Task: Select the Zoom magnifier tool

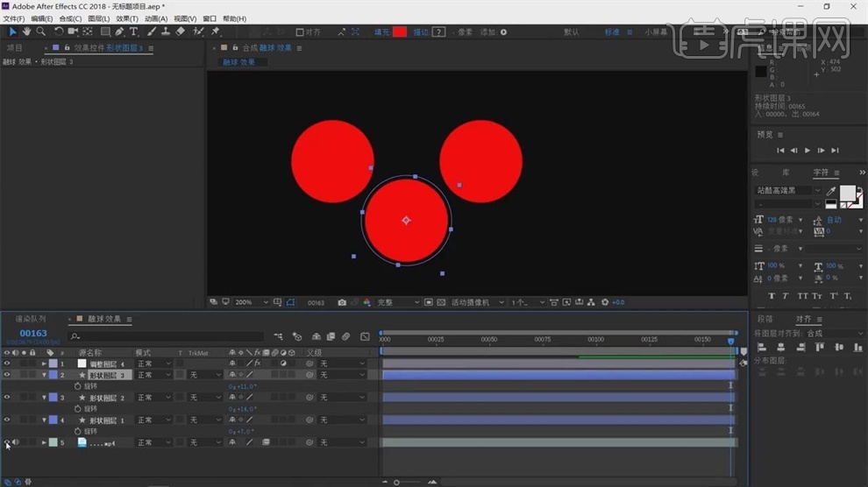Action: click(40, 32)
